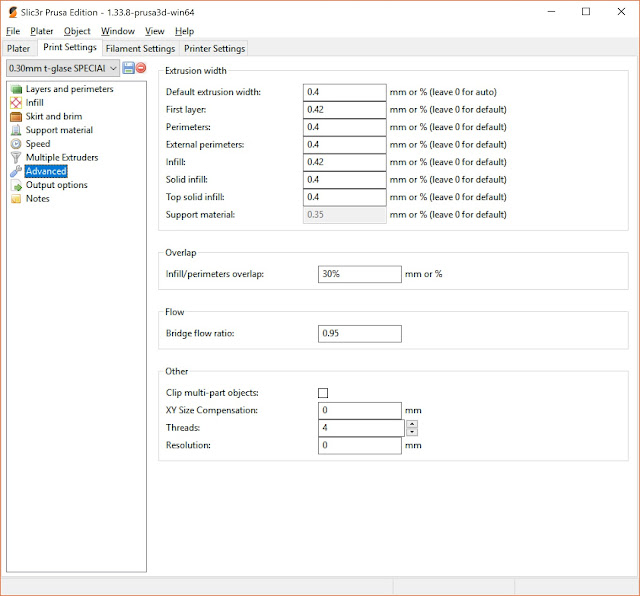The height and width of the screenshot is (596, 640).
Task: Switch to Filament Settings tab
Action: (x=140, y=49)
